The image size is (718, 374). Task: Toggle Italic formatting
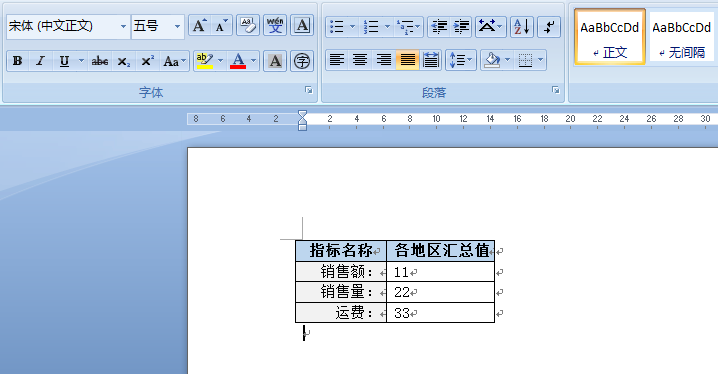pos(40,61)
